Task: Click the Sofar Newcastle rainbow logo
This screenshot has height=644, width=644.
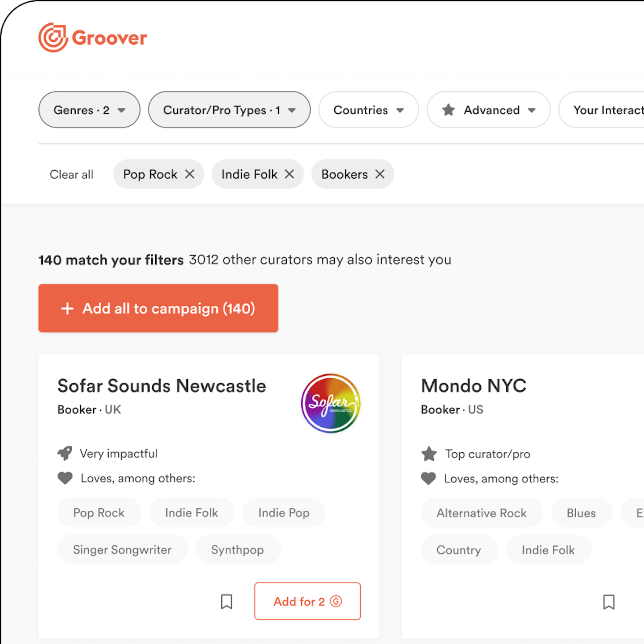Action: (x=331, y=403)
